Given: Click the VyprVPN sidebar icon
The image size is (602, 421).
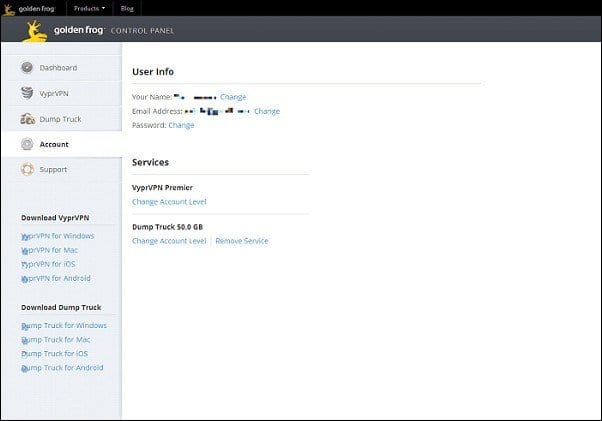Looking at the screenshot, I should 27,93.
